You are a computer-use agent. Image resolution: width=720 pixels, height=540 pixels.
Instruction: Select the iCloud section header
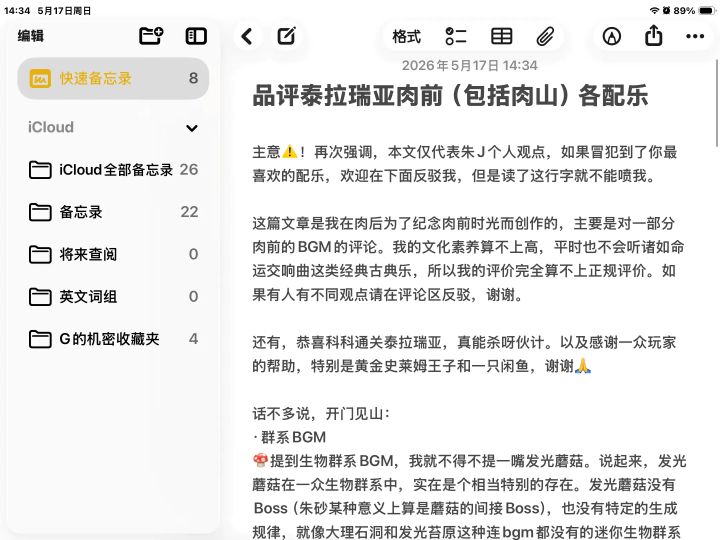(51, 127)
